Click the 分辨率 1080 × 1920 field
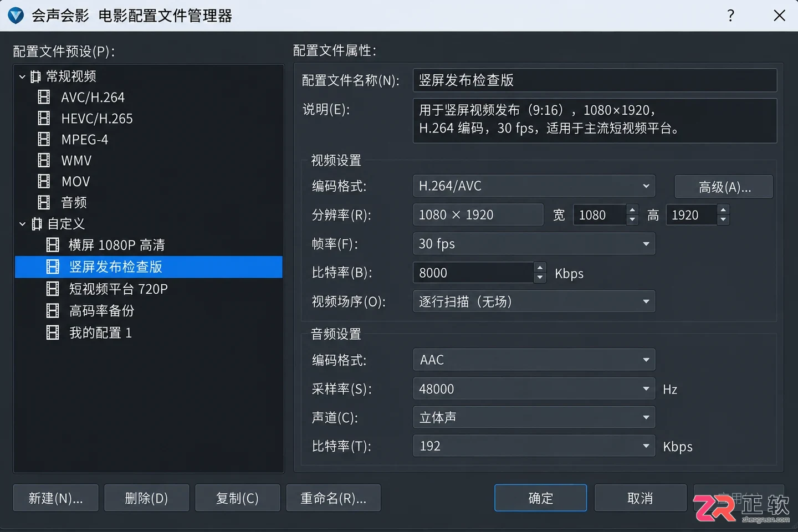Image resolution: width=798 pixels, height=532 pixels. 478,215
